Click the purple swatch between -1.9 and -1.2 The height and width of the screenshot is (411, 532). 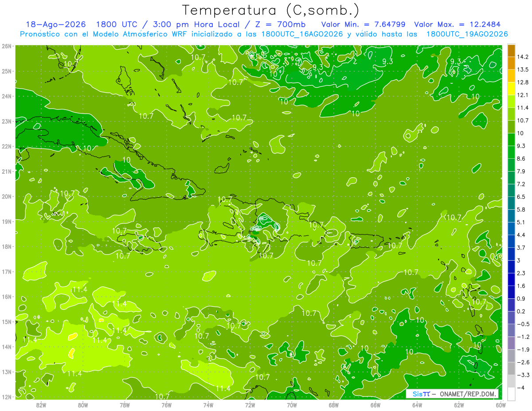[x=511, y=343]
